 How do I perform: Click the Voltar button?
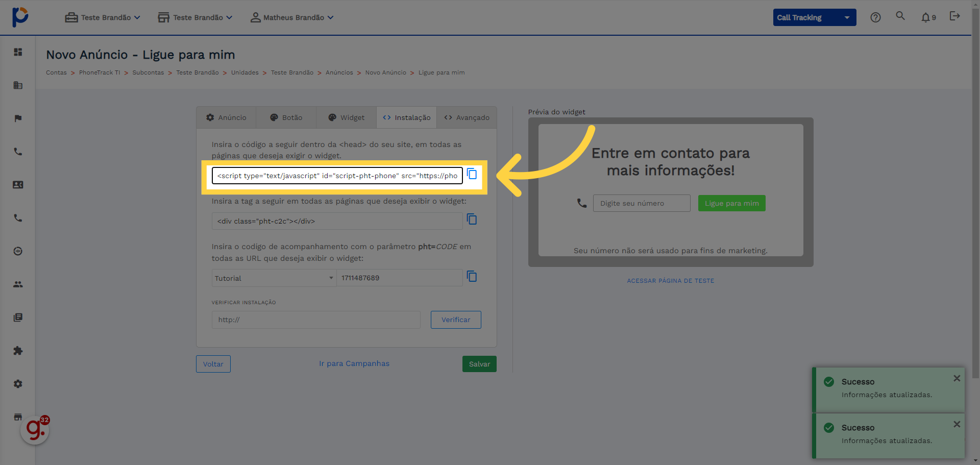click(213, 364)
